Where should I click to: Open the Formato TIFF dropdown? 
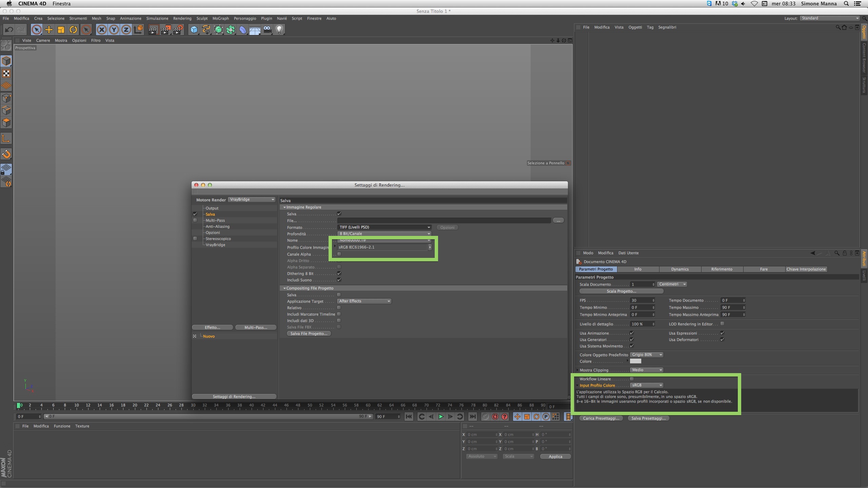tap(384, 227)
